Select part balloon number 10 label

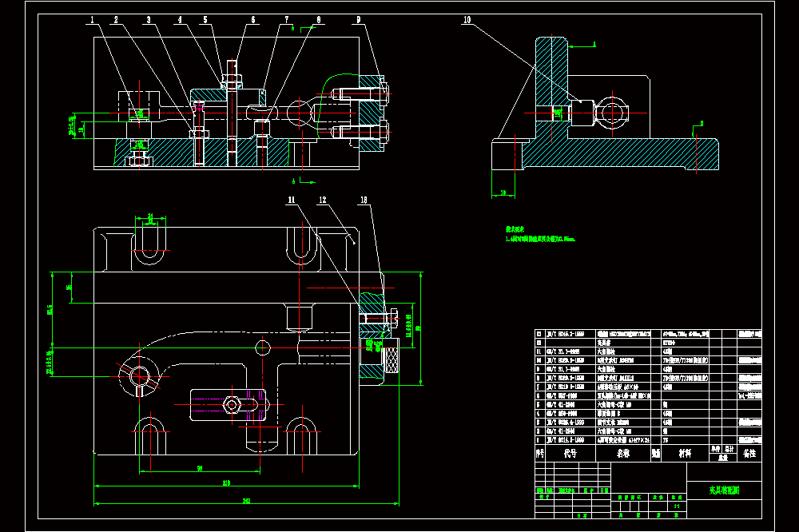tap(467, 20)
